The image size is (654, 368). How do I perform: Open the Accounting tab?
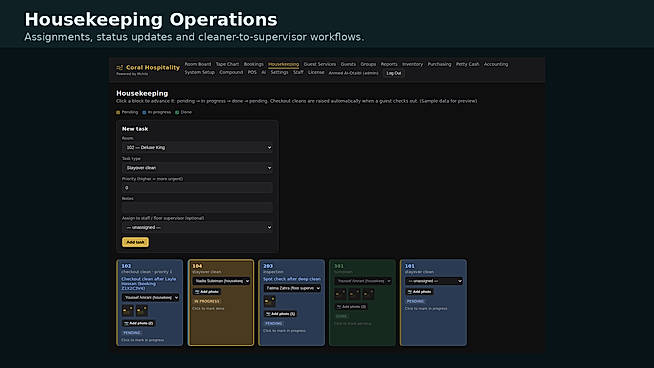(x=496, y=64)
